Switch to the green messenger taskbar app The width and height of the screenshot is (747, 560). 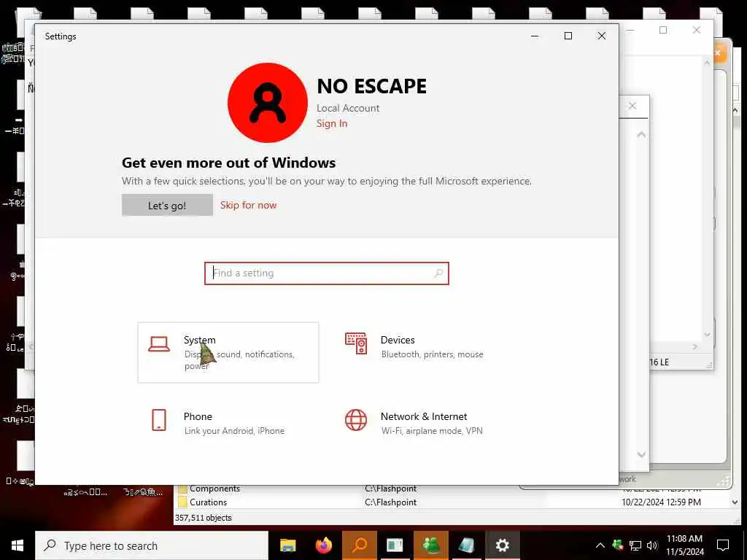[x=430, y=545]
